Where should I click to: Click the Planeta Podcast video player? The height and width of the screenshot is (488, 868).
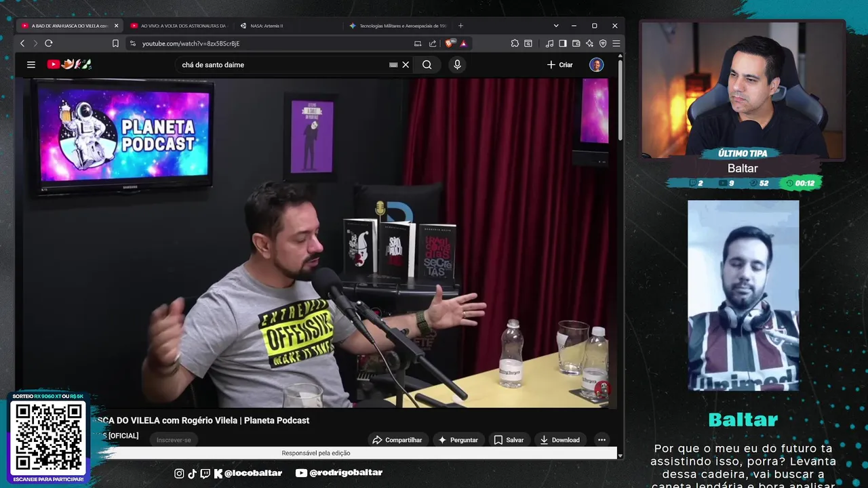point(316,243)
